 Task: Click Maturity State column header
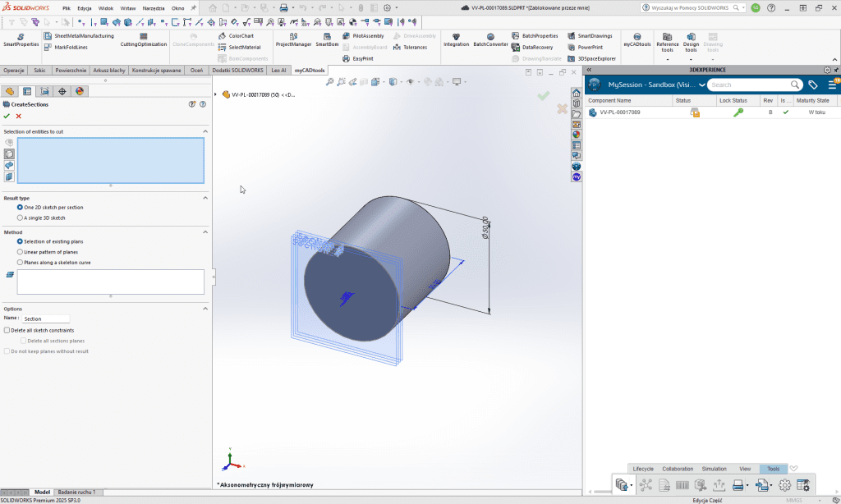(x=812, y=100)
